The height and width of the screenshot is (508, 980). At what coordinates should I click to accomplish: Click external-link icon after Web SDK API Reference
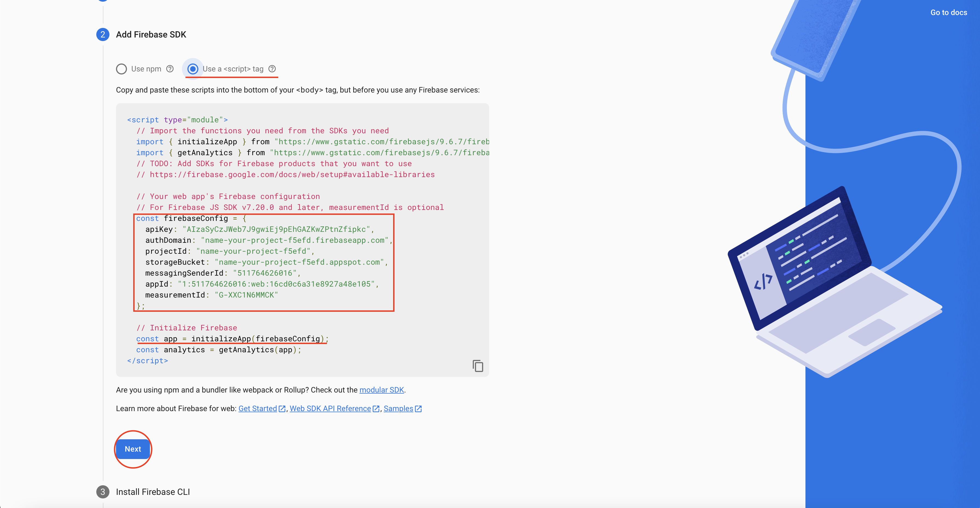click(x=376, y=409)
